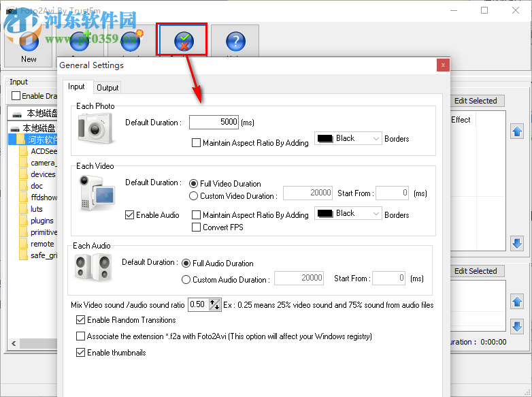Click the left scroll arrow in file tree
This screenshot has width=532, height=397.
14,343
